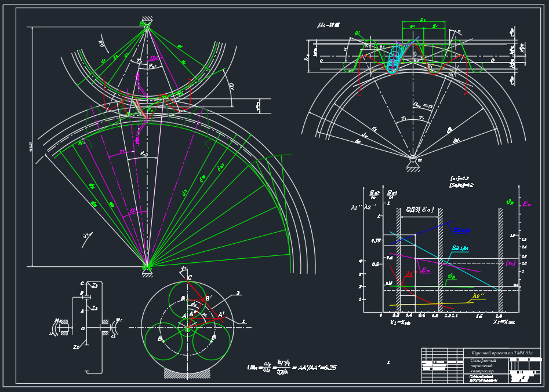The width and height of the screenshot is (549, 392).
Task: Click the "A'" point label in planetary diagram
Action: click(221, 315)
